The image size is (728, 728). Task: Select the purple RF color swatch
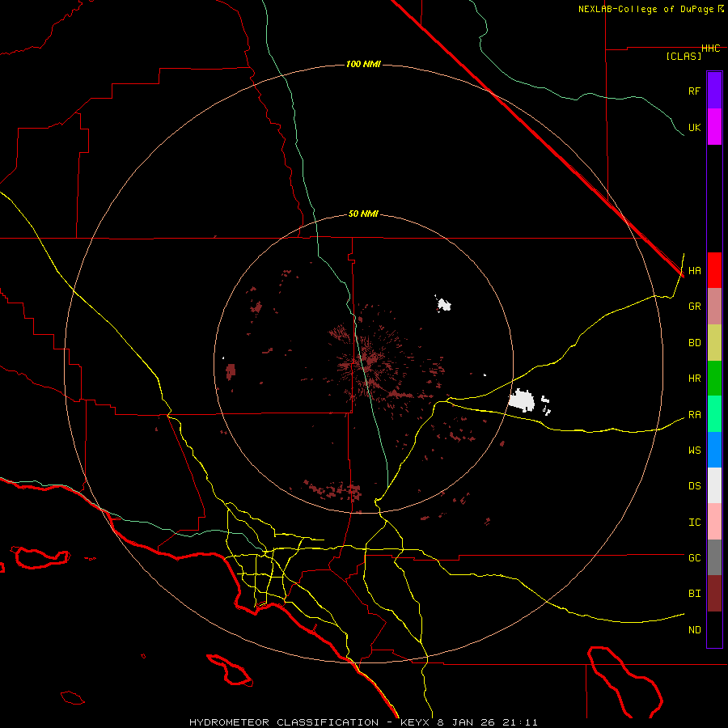[714, 91]
